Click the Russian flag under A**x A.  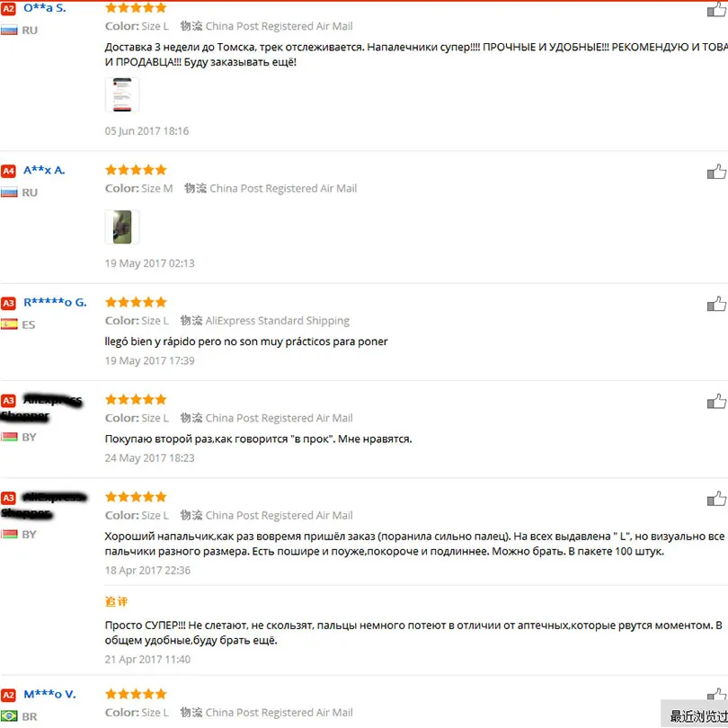point(9,192)
